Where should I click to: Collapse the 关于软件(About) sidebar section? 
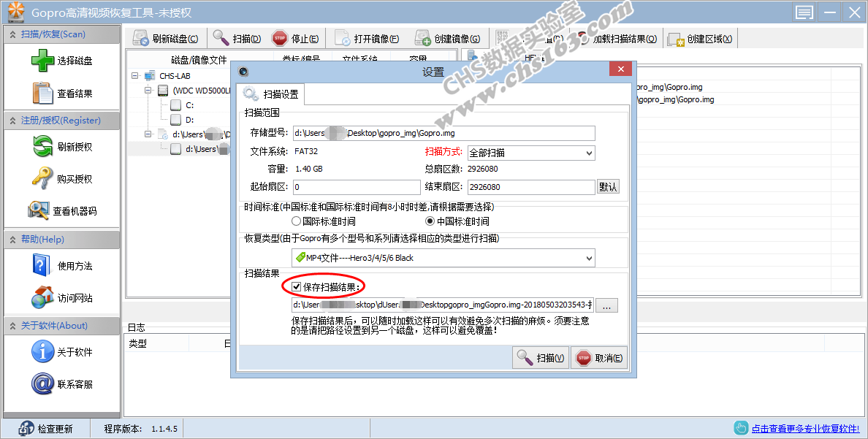12,326
